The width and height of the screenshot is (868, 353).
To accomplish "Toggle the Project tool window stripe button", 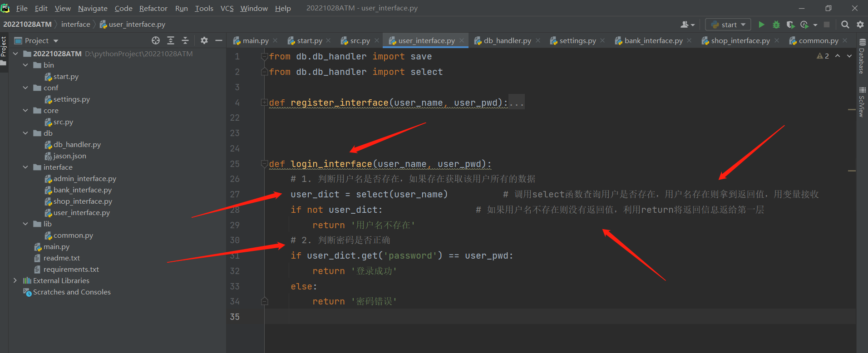I will pos(4,51).
